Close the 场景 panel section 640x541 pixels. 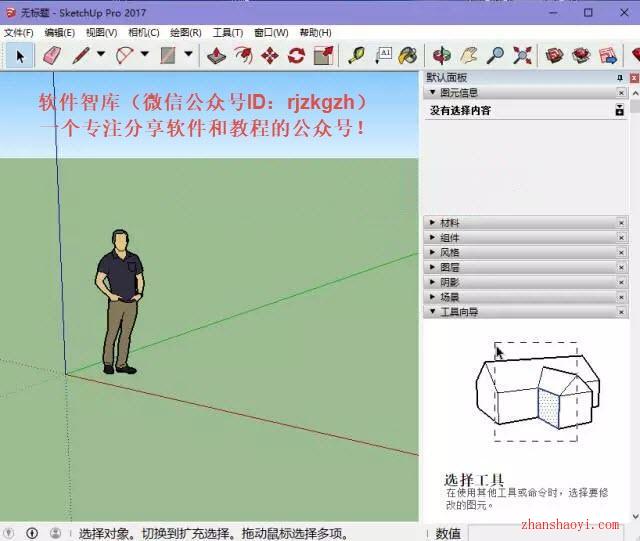click(x=621, y=297)
